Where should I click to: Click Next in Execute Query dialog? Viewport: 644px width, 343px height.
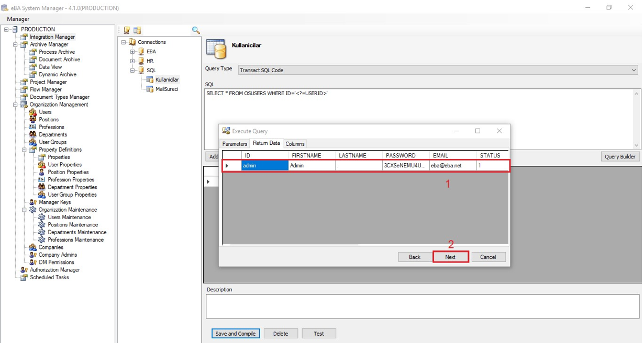coord(450,257)
